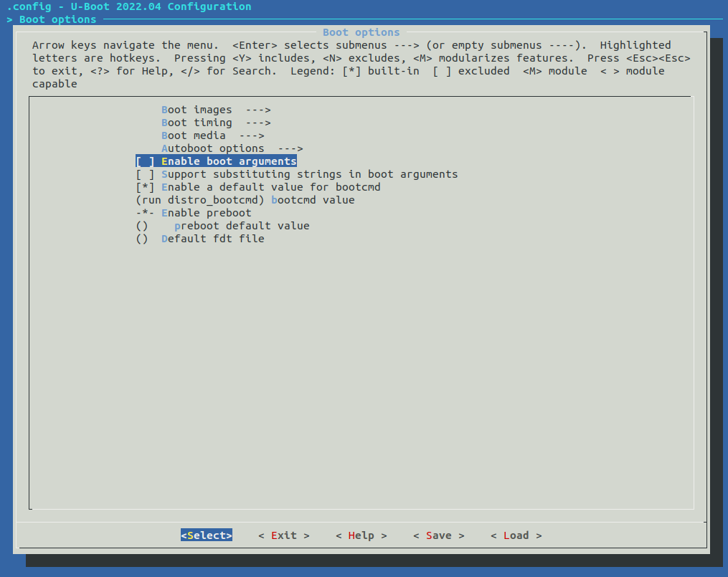Image resolution: width=728 pixels, height=577 pixels.
Task: Click the Save button
Action: 439,535
